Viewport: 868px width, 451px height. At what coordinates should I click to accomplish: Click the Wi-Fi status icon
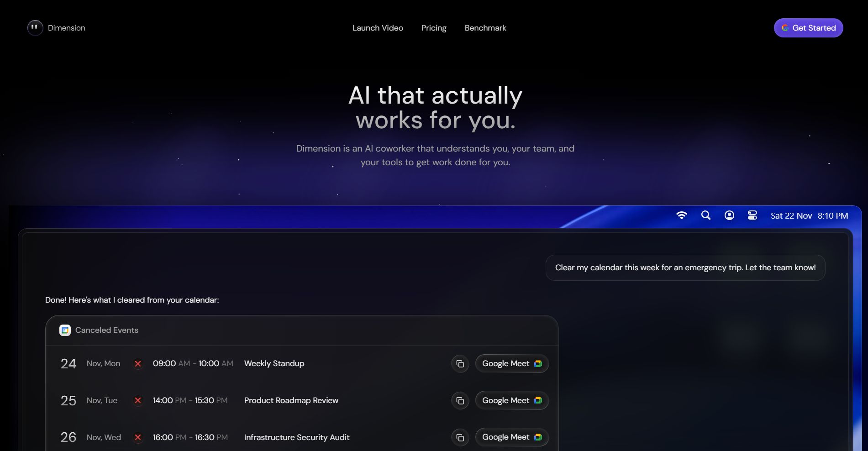tap(682, 215)
